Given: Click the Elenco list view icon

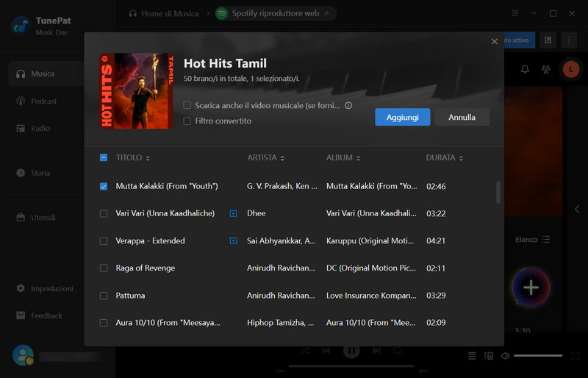Looking at the screenshot, I should click(546, 240).
